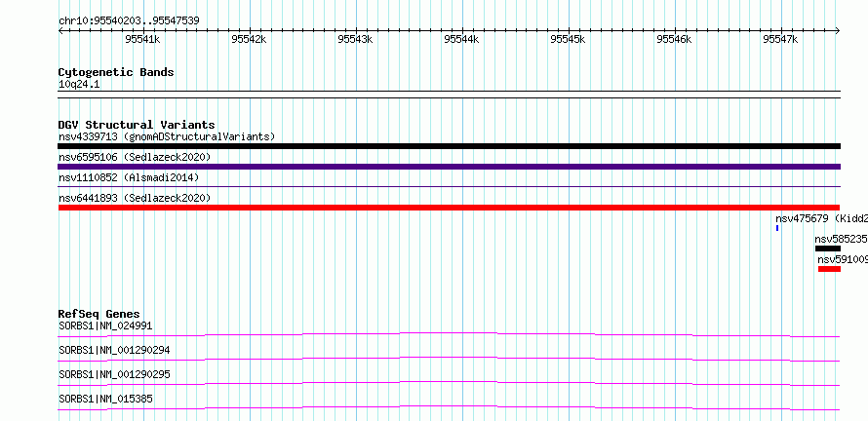Click the chr10:95540203..95547539 region label
Image resolution: width=868 pixels, height=421 pixels.
[129, 21]
